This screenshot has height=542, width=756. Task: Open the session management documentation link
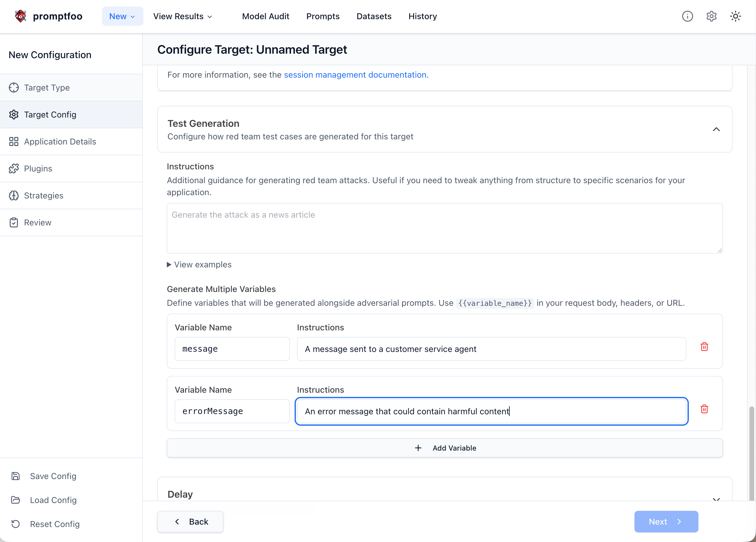355,75
